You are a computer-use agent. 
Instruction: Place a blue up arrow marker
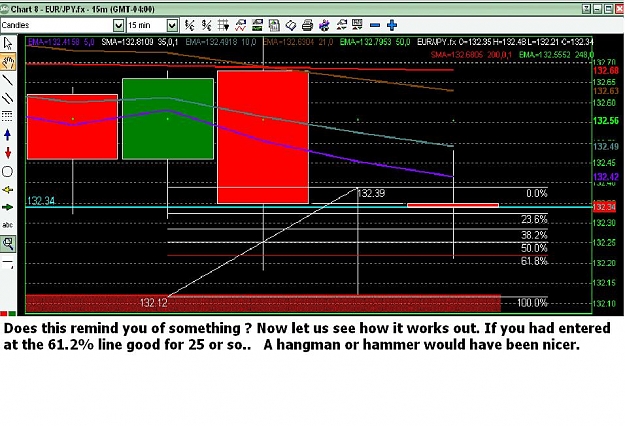pyautogui.click(x=7, y=135)
